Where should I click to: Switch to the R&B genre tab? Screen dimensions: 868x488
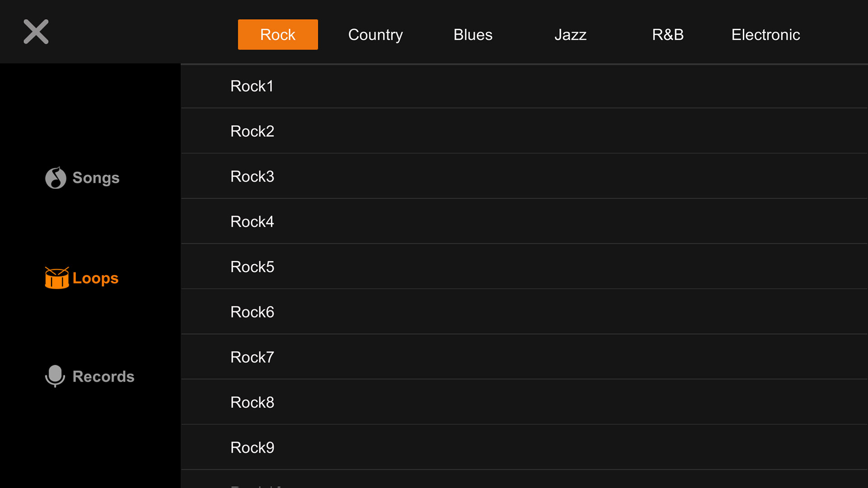[668, 34]
